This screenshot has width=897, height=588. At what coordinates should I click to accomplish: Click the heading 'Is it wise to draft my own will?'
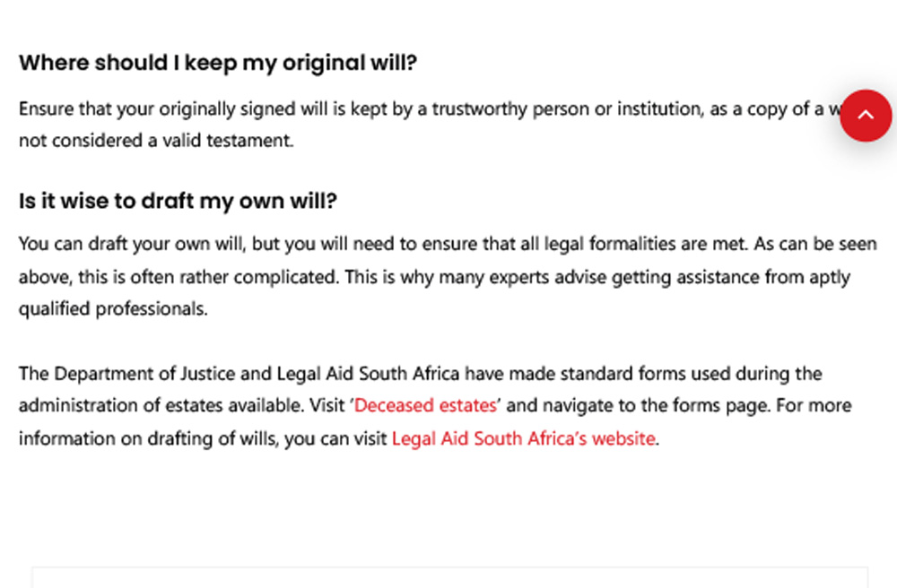click(x=178, y=201)
